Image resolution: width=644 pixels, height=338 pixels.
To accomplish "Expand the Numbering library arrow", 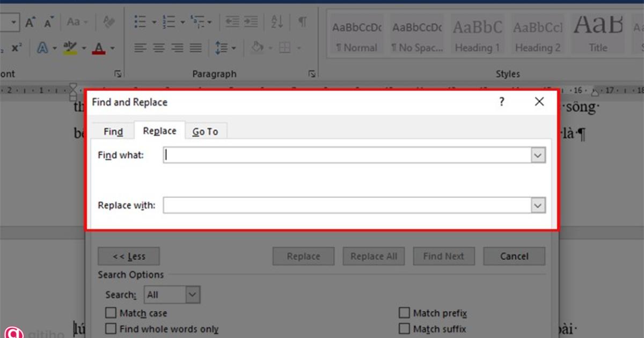I will (x=182, y=23).
